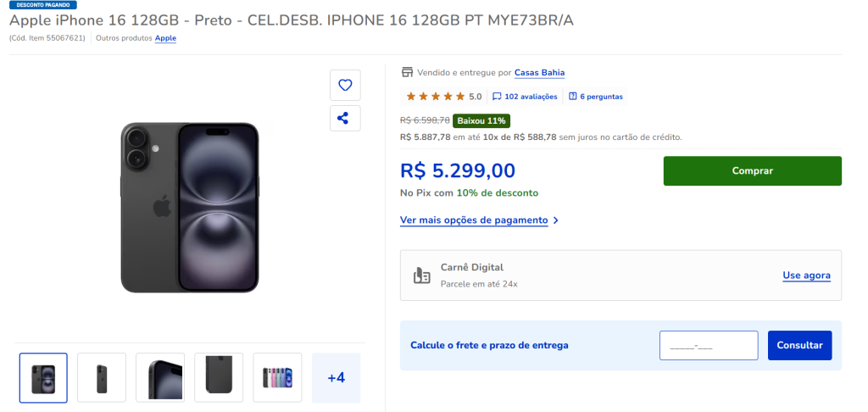This screenshot has width=868, height=412.
Task: Select the thumbnail showing all iPhone colors
Action: [277, 377]
